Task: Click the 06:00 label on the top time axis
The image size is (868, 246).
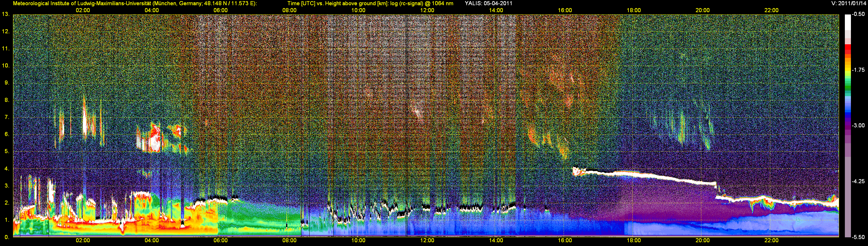Action: 220,10
